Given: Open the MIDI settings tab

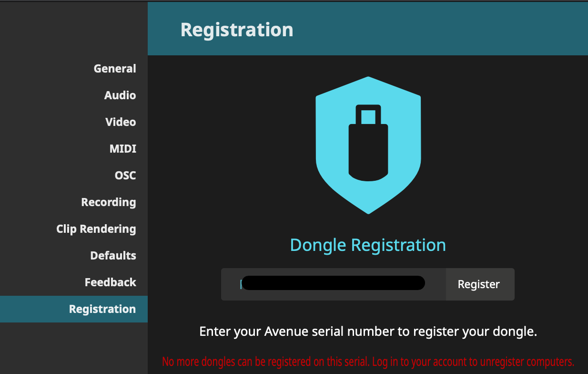Looking at the screenshot, I should tap(123, 149).
